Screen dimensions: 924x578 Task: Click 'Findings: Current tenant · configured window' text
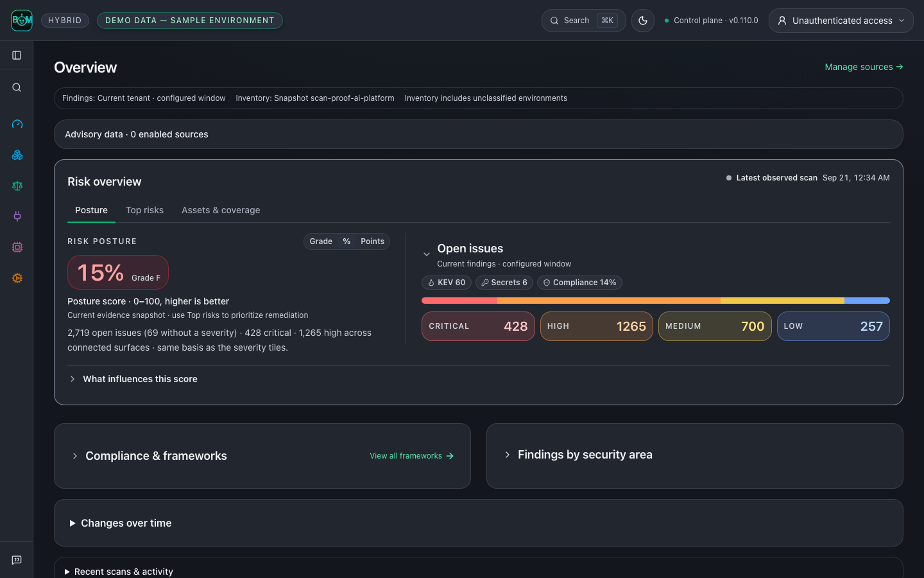pyautogui.click(x=144, y=98)
